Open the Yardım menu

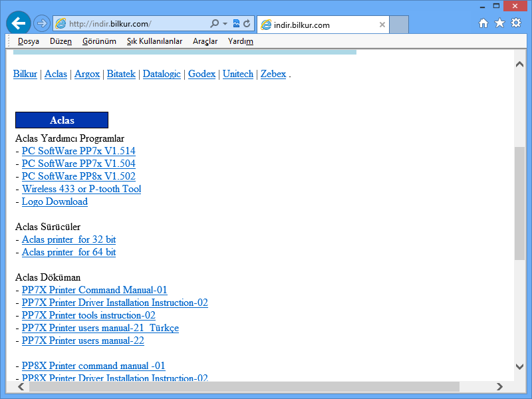(x=241, y=41)
